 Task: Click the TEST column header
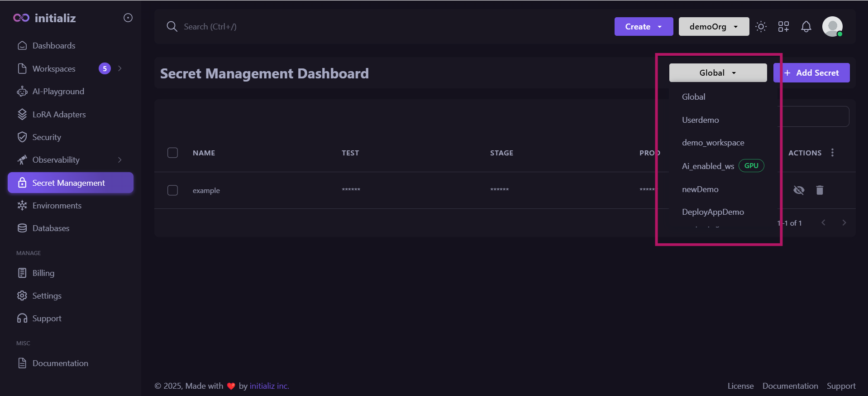(350, 153)
